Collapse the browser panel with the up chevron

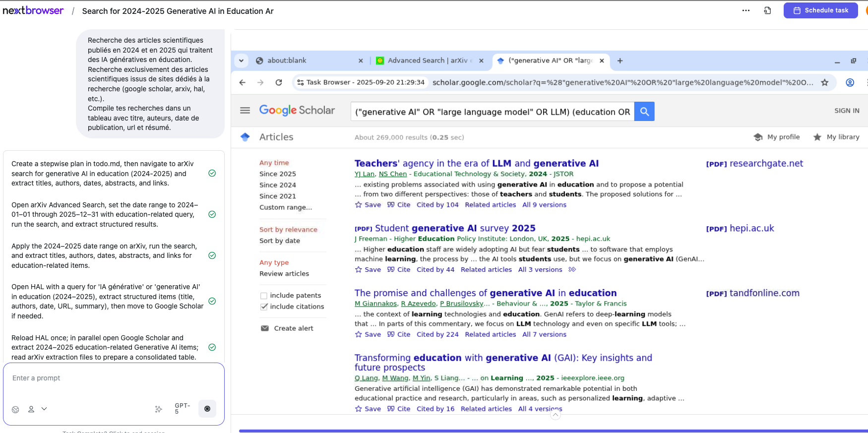[556, 415]
